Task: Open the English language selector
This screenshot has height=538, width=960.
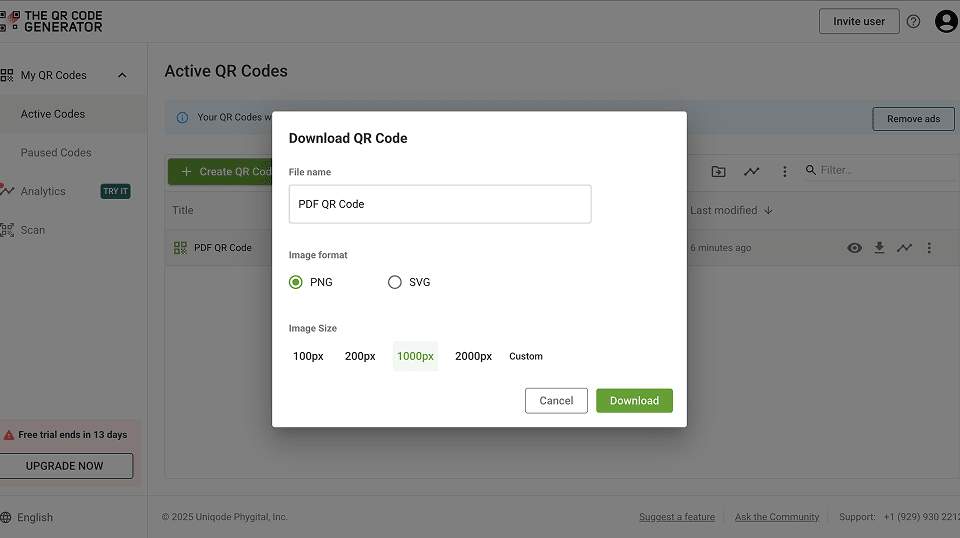Action: point(35,518)
